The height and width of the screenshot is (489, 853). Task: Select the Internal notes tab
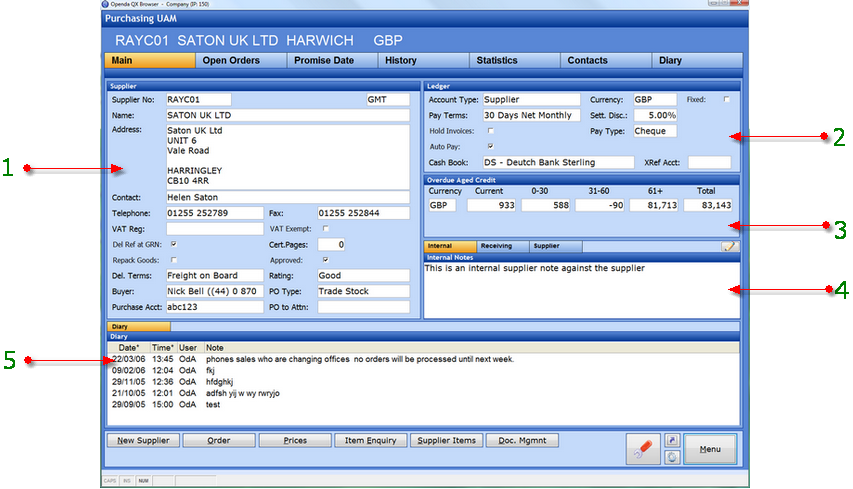click(x=450, y=246)
